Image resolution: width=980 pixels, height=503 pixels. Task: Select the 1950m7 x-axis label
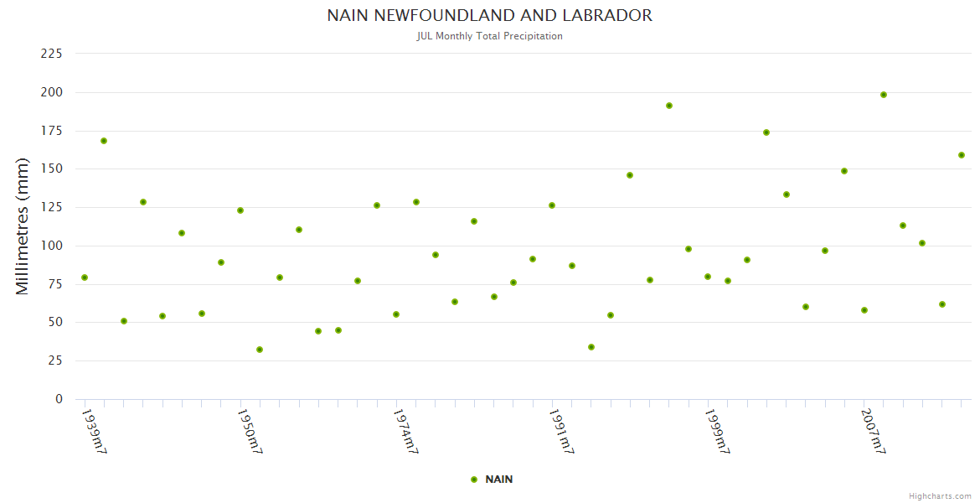pyautogui.click(x=250, y=431)
